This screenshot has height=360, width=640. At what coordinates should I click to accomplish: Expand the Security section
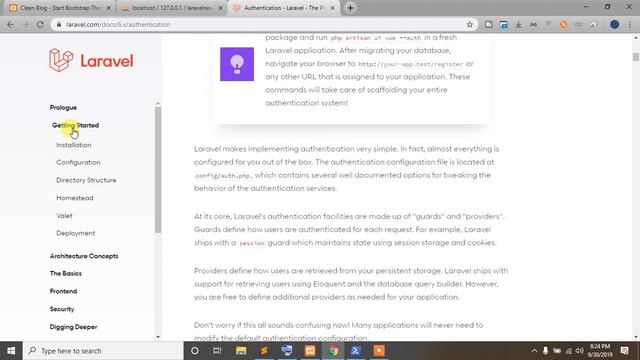[x=62, y=309]
